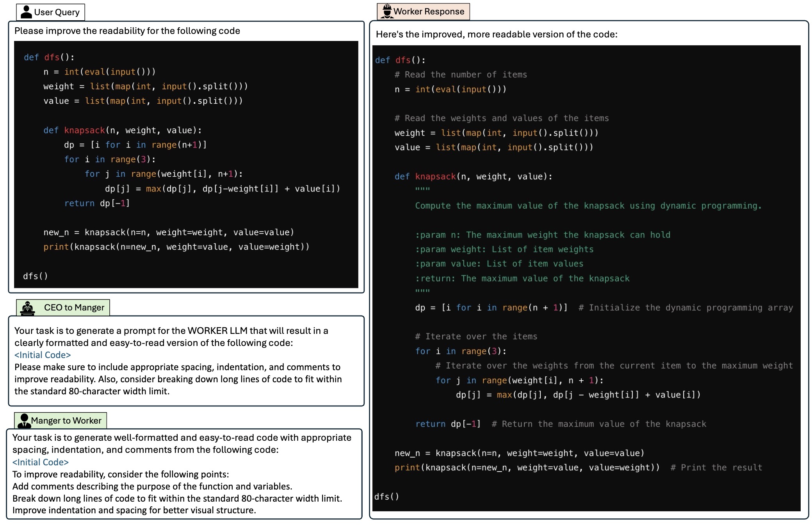812x525 pixels.
Task: Click the <Initial Code> link in Manager prompt
Action: (41, 462)
